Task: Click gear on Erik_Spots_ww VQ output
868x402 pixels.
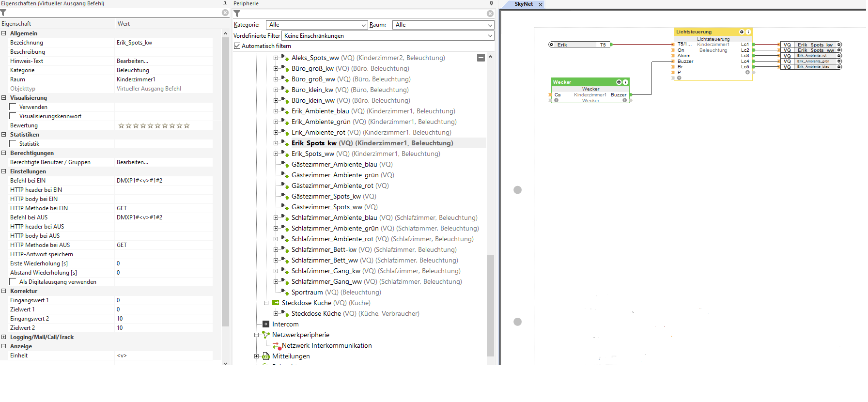Action: click(x=839, y=50)
